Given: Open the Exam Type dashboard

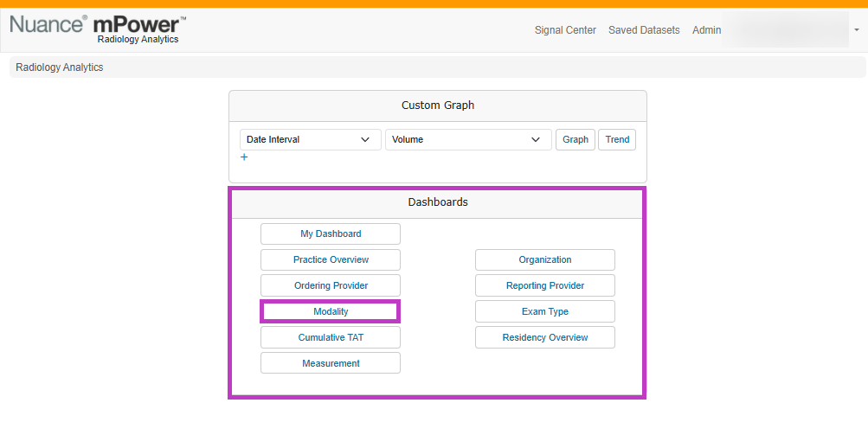Looking at the screenshot, I should (545, 311).
